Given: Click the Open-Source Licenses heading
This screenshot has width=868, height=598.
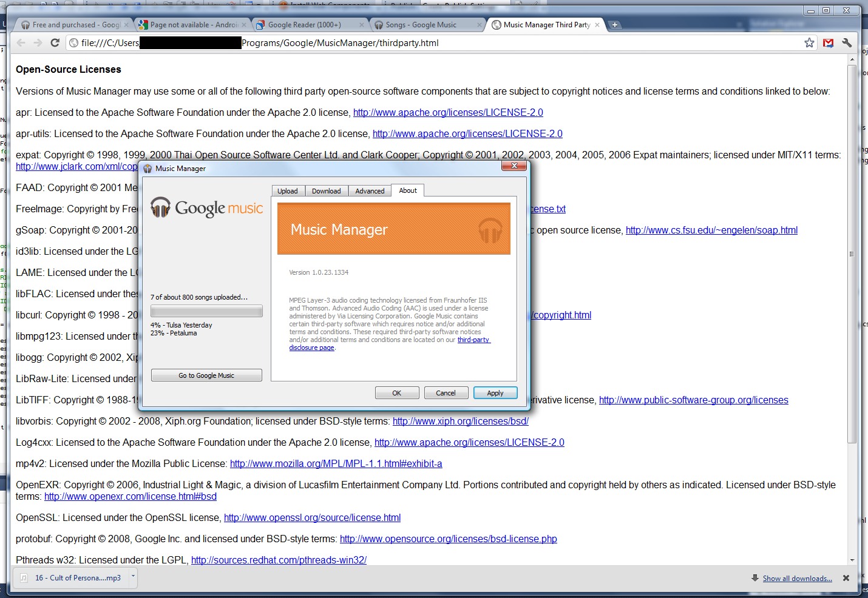Looking at the screenshot, I should click(x=69, y=70).
